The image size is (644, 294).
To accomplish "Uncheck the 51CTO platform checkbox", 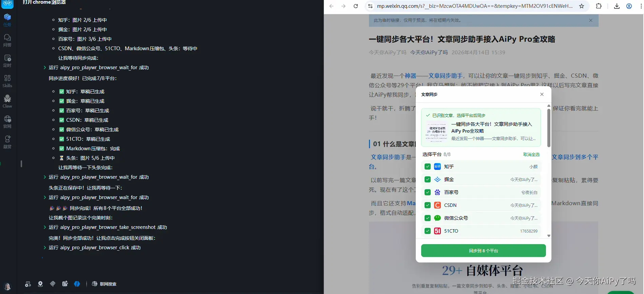I will coord(428,231).
